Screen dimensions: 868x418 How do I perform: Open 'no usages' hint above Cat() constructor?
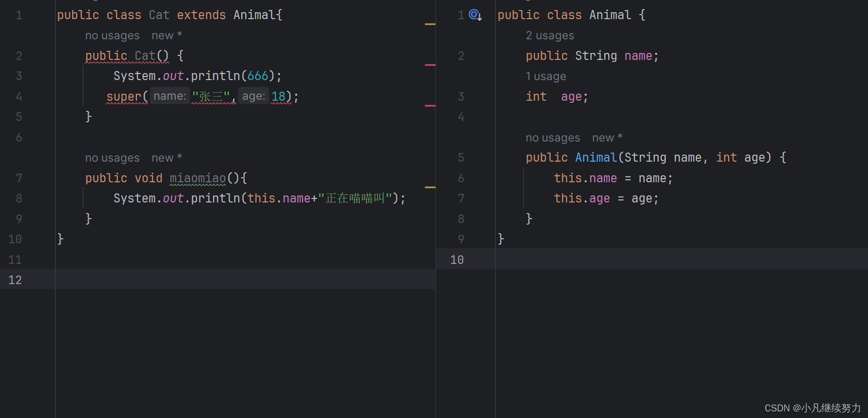[112, 36]
